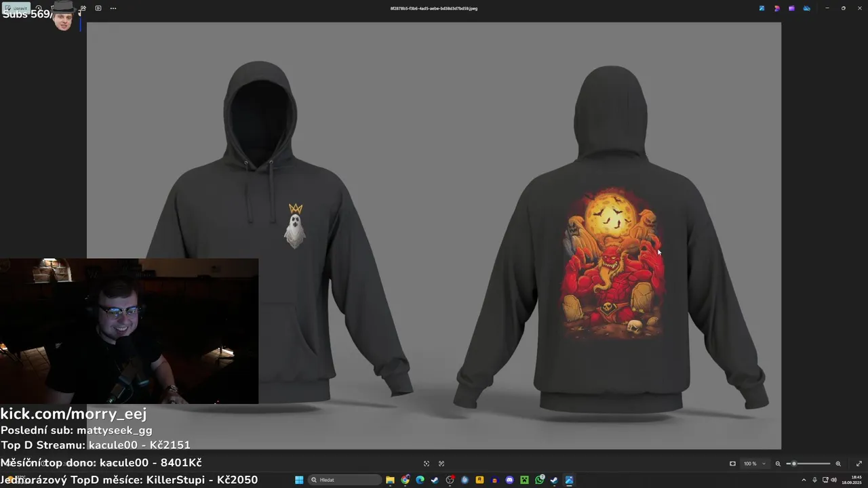This screenshot has height=488, width=868.
Task: Click the actual size icon in bottom bar
Action: pos(441,464)
